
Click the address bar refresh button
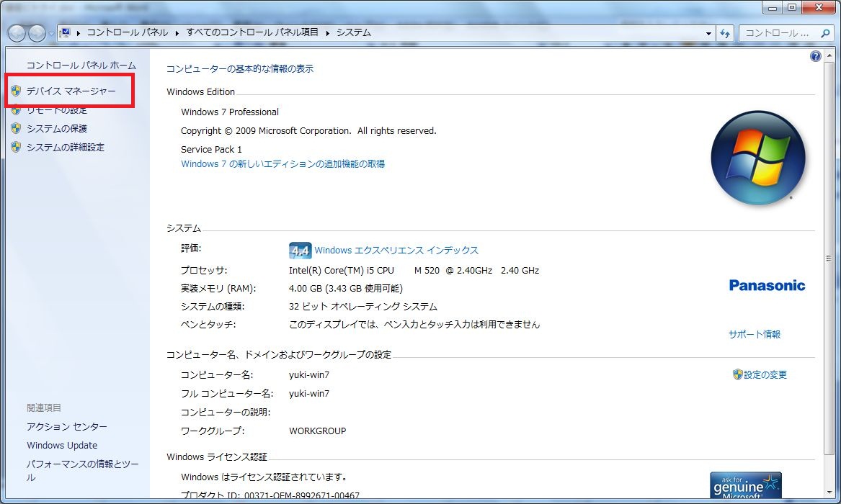725,33
